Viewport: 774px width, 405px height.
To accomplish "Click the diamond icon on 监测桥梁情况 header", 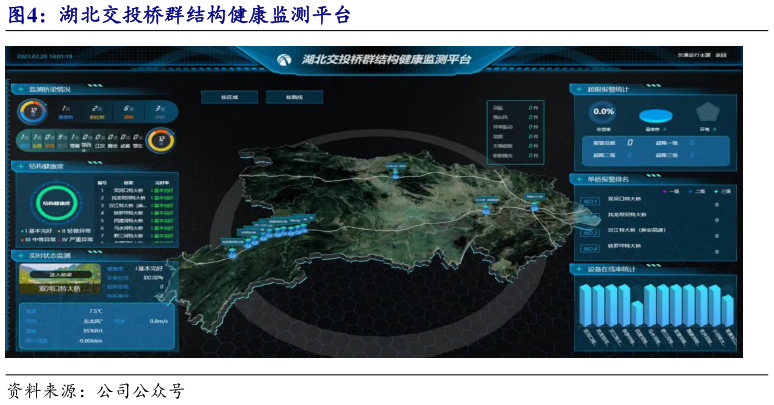I will [x=20, y=89].
